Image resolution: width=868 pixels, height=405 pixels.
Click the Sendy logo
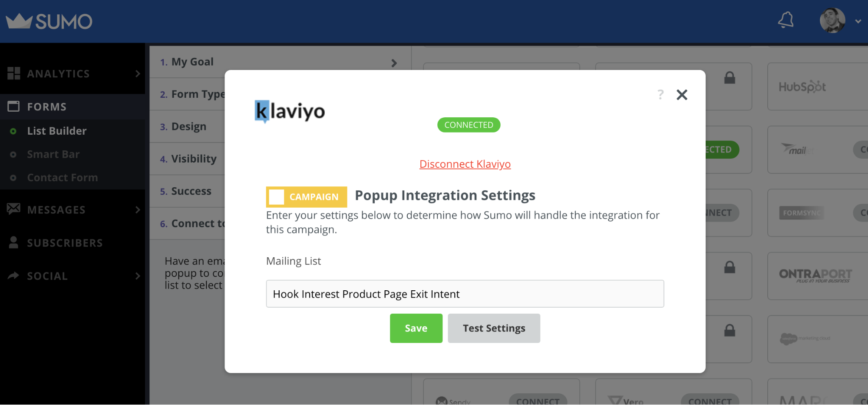pyautogui.click(x=453, y=401)
